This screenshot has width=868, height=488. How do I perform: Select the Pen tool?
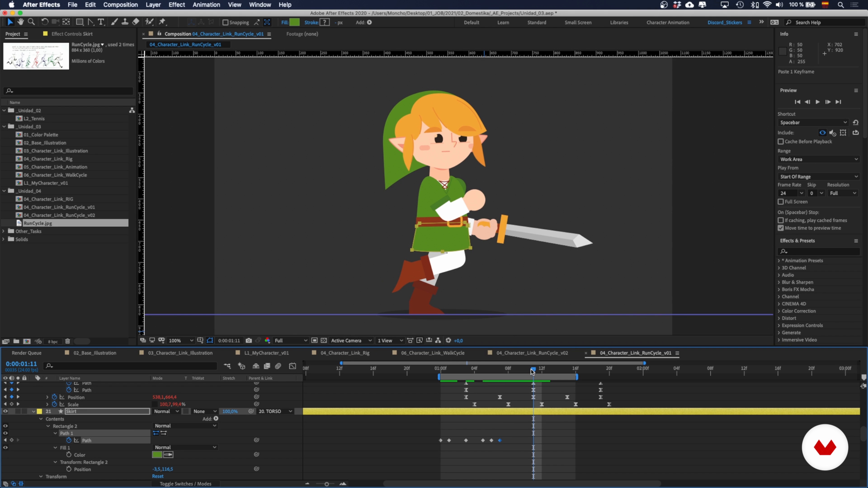pyautogui.click(x=91, y=22)
